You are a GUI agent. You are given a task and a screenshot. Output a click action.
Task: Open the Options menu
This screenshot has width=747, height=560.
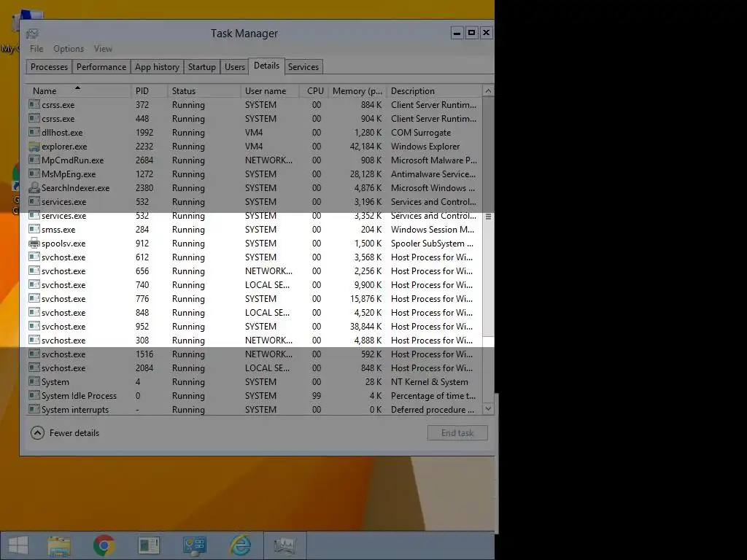(x=69, y=49)
